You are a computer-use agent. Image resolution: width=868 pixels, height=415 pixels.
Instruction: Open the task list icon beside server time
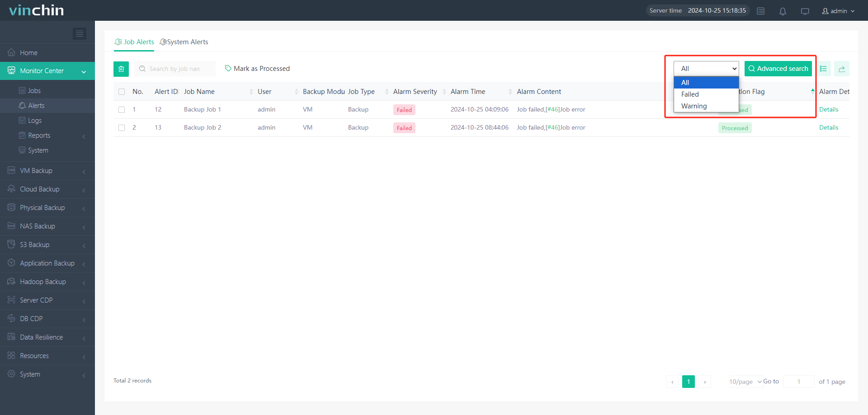pos(761,11)
